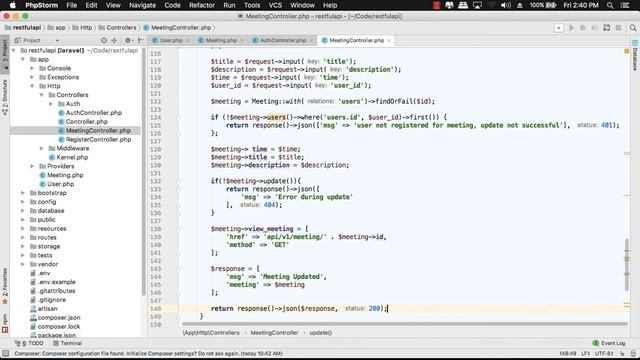Viewport: 640px width, 360px height.
Task: Open the Terminal tool window
Action: (x=67, y=343)
